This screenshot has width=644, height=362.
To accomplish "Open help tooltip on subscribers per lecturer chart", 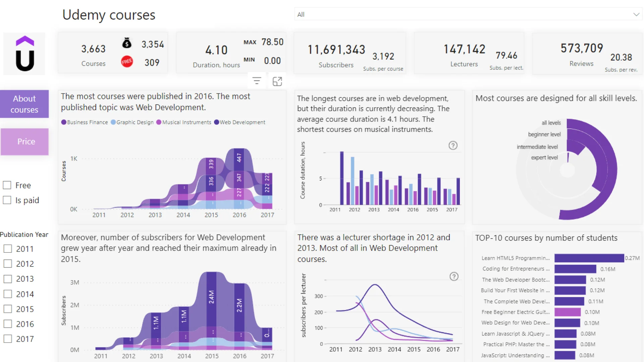I will (x=454, y=277).
